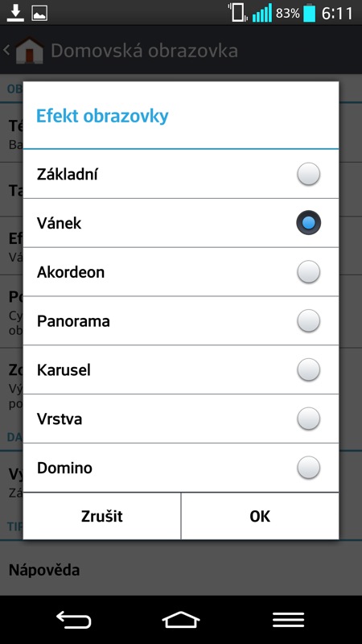Tap the image notification icon in status bar
Screen dimensions: 362x644
coord(39,13)
